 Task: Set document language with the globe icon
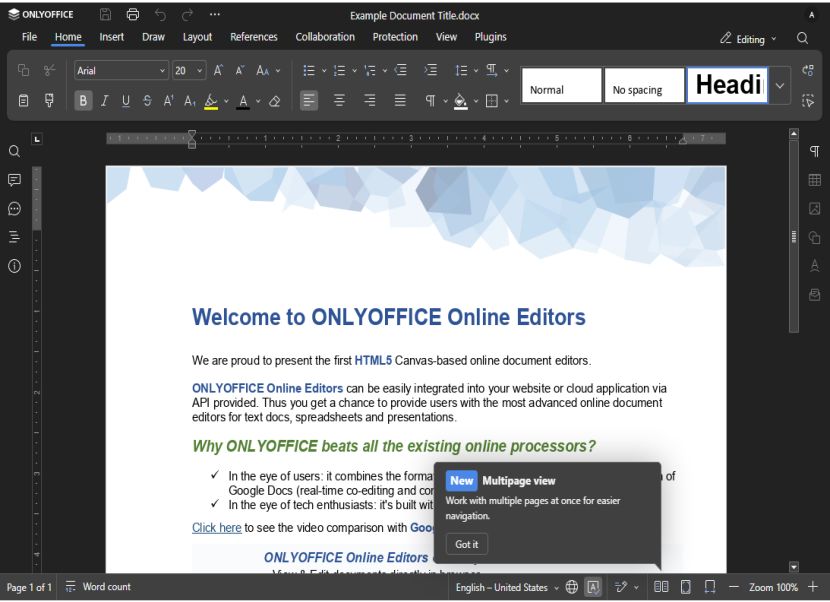tap(572, 587)
